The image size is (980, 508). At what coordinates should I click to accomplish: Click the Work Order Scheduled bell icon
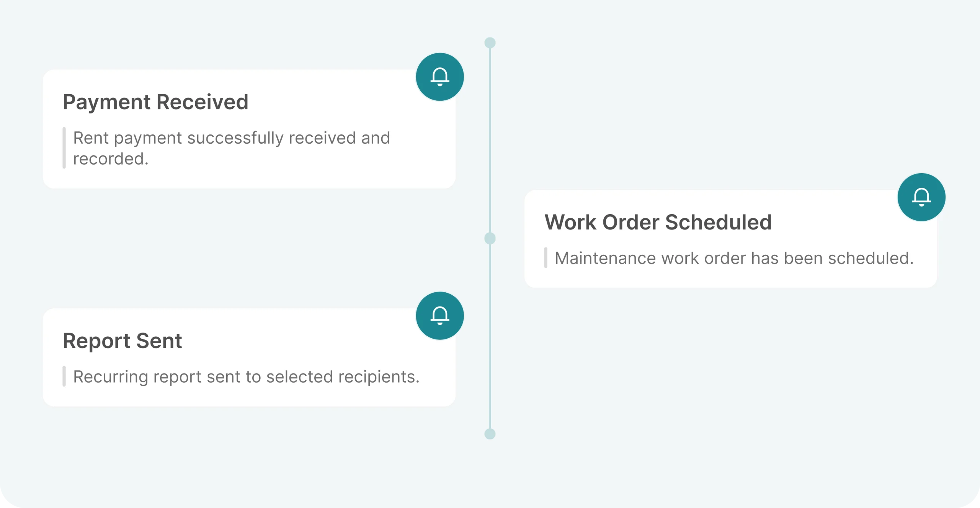[x=921, y=197]
